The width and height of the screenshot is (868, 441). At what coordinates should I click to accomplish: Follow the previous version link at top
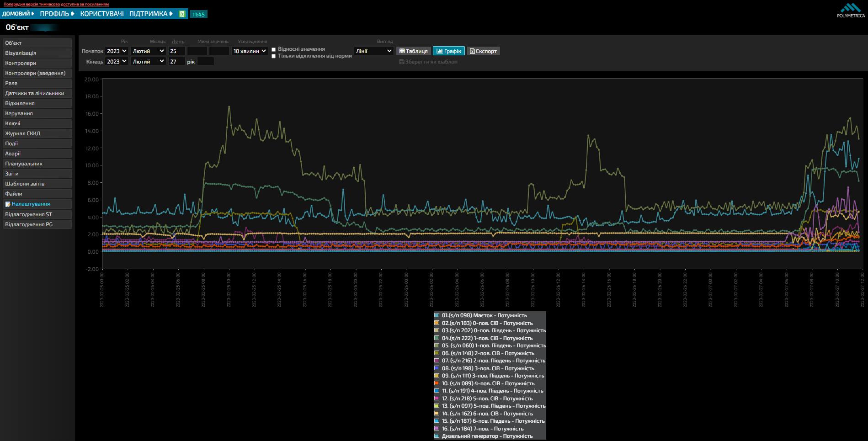click(x=56, y=4)
